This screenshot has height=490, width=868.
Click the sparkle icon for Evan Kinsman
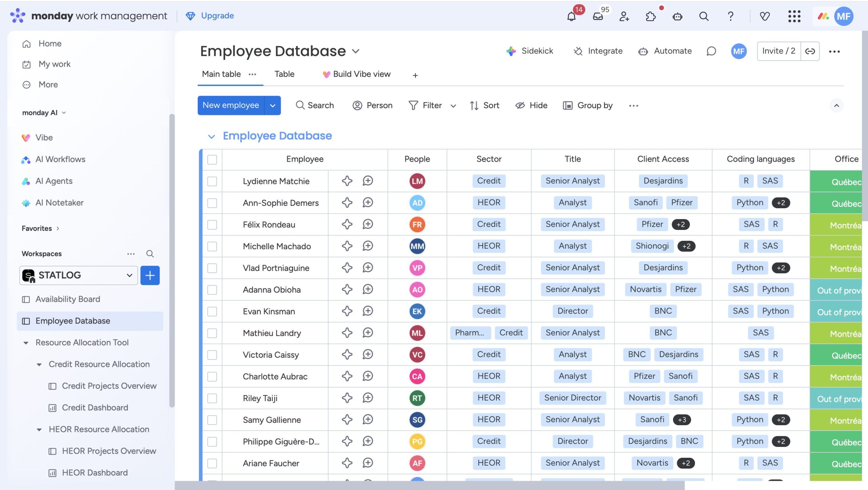347,311
